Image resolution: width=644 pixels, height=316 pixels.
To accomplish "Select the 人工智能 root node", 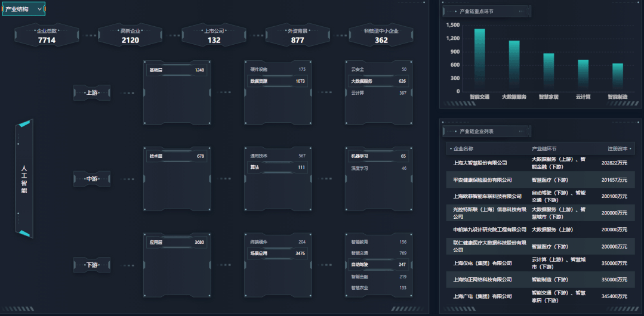I will 24,179.
